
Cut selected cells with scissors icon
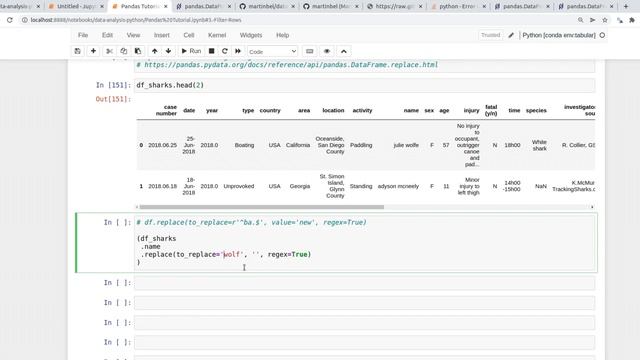[x=109, y=51]
